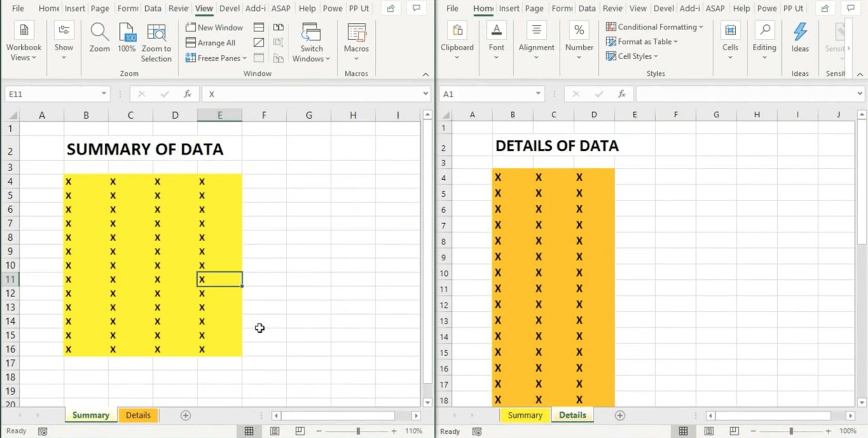Click horizontal scroll right arrow in left window
This screenshot has width=868, height=438.
coord(416,415)
